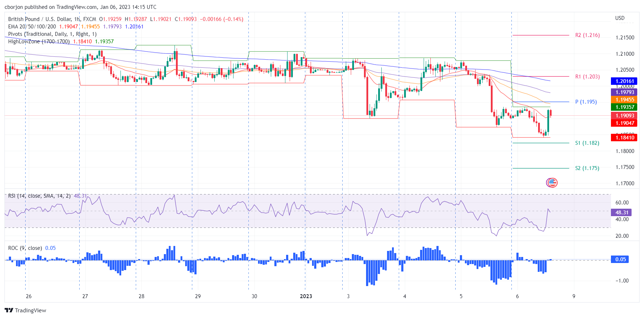Select the orange 1.19455 EMA price tag
The image size is (644, 318).
point(624,100)
